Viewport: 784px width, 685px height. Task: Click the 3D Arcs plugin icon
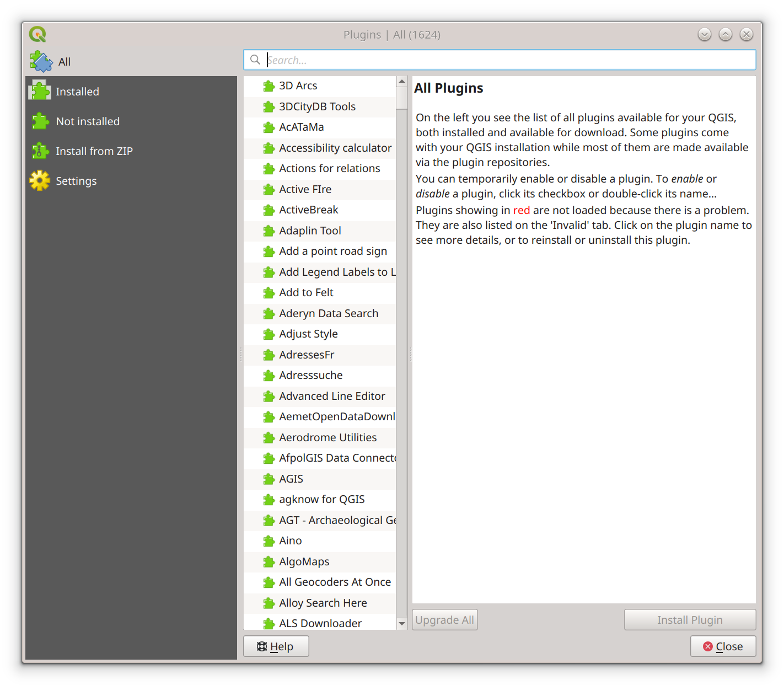point(269,86)
